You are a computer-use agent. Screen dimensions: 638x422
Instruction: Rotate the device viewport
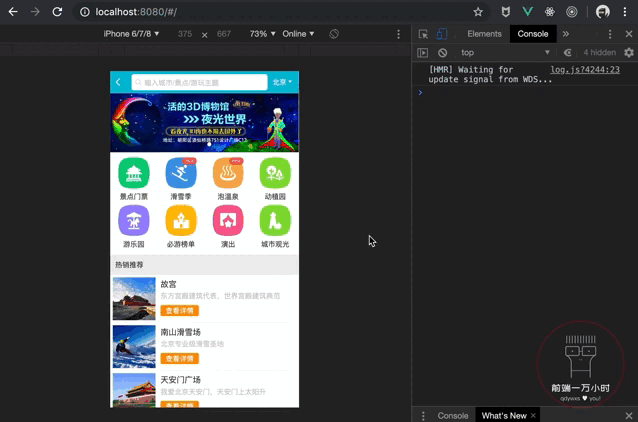(334, 34)
